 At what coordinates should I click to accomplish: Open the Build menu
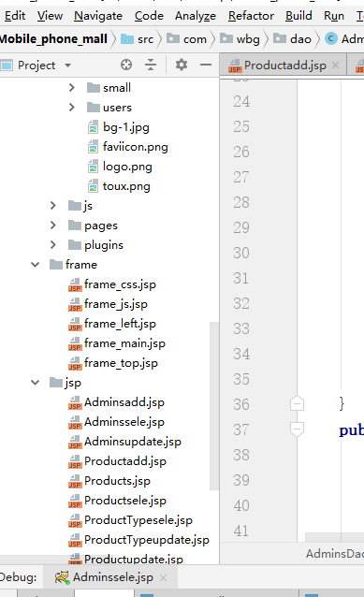[298, 16]
